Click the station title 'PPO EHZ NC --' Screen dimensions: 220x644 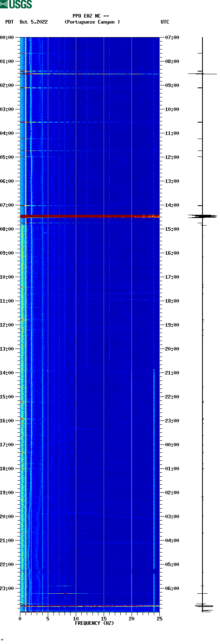point(91,16)
